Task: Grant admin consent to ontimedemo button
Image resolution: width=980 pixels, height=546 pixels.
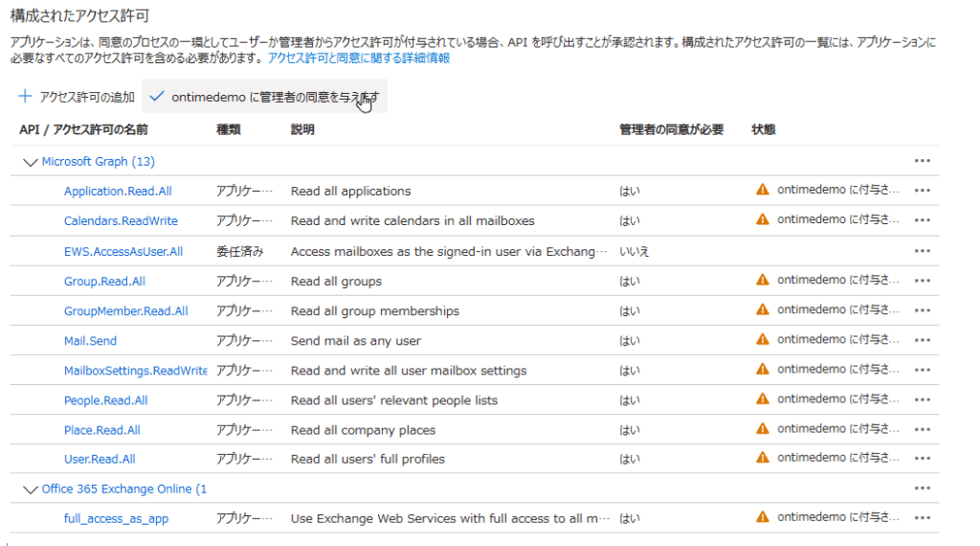Action: tap(264, 97)
